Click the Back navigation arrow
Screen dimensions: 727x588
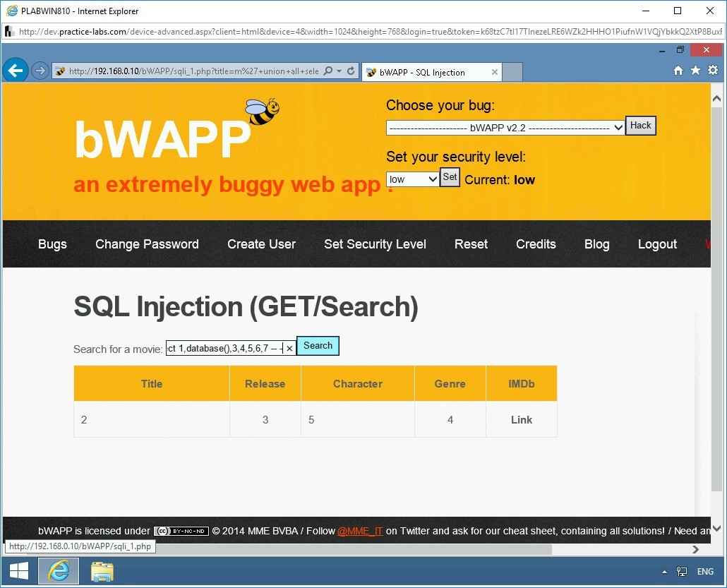pos(16,70)
